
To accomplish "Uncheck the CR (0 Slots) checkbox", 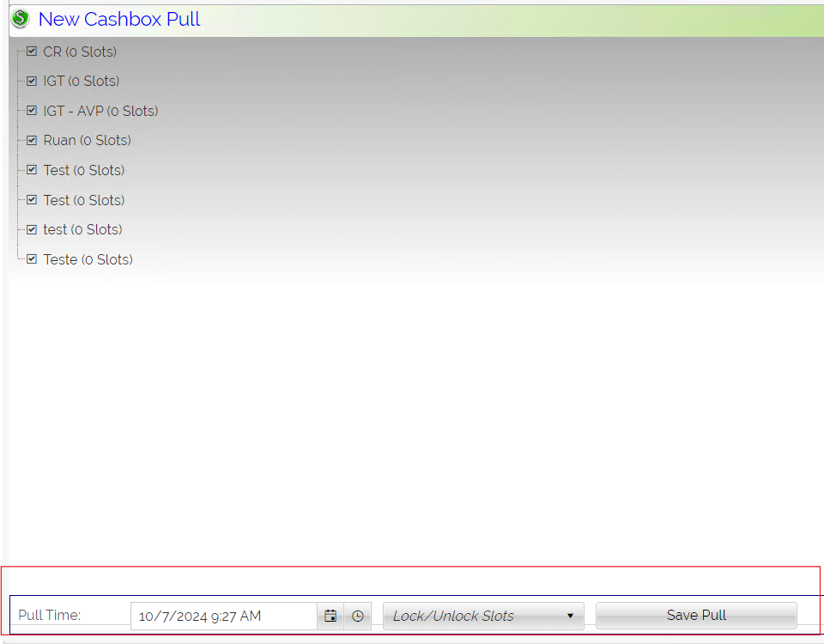I will (32, 52).
